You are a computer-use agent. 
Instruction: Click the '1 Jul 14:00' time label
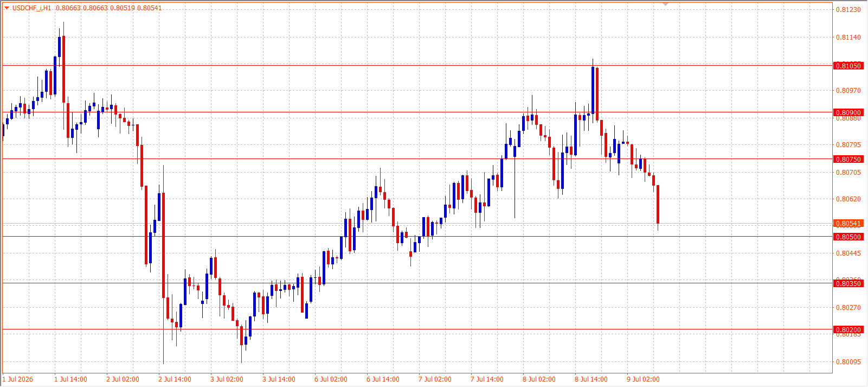70,379
